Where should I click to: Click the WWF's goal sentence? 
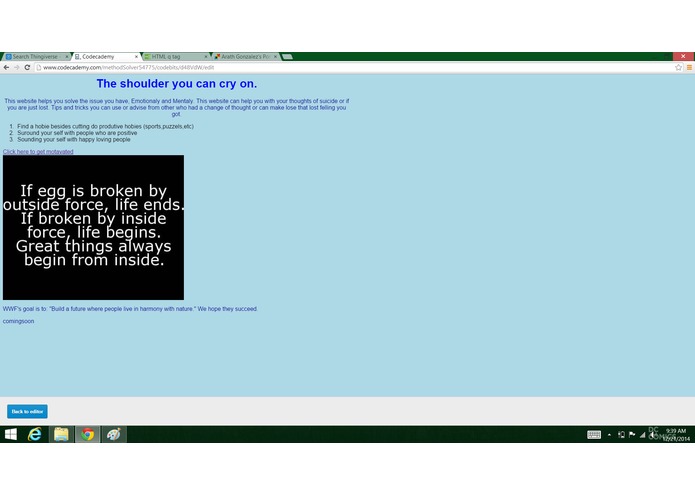coord(130,309)
